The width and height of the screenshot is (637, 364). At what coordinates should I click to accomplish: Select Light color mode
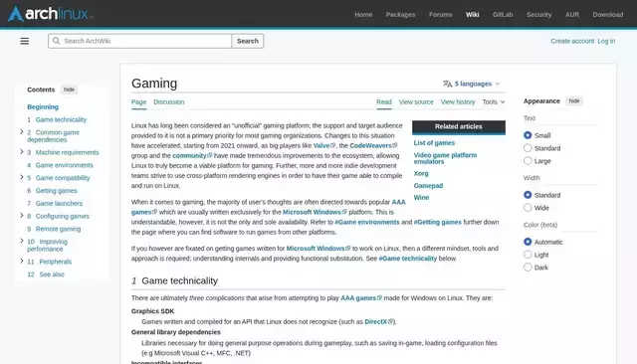tap(528, 255)
